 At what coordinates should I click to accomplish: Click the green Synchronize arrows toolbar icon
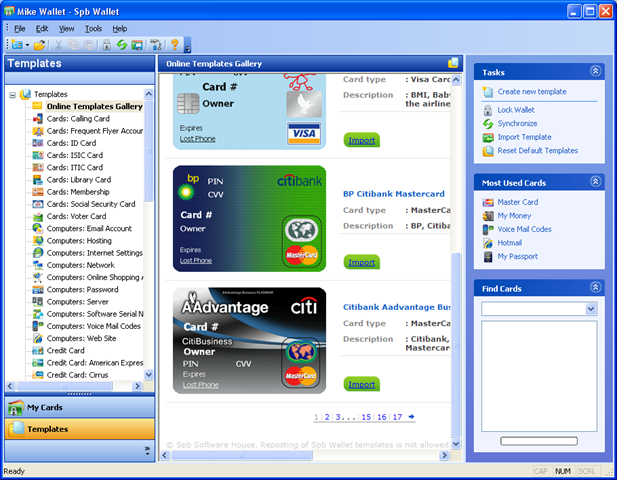tap(122, 45)
